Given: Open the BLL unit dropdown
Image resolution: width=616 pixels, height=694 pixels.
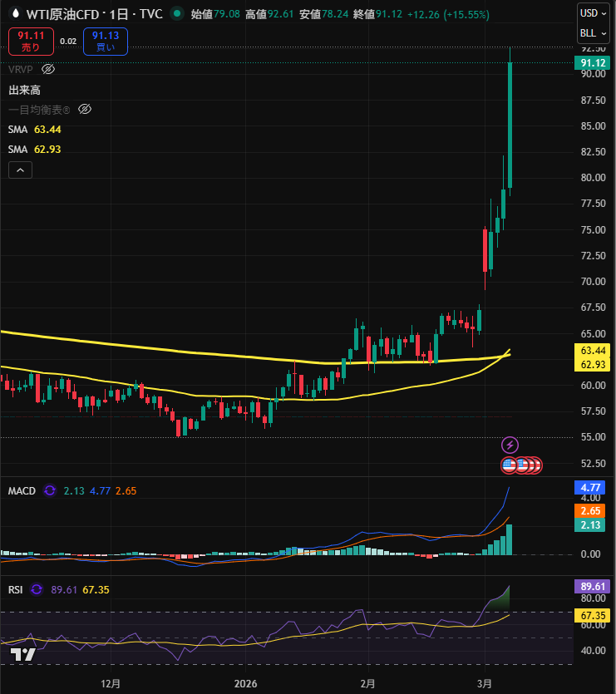Looking at the screenshot, I should click(594, 33).
